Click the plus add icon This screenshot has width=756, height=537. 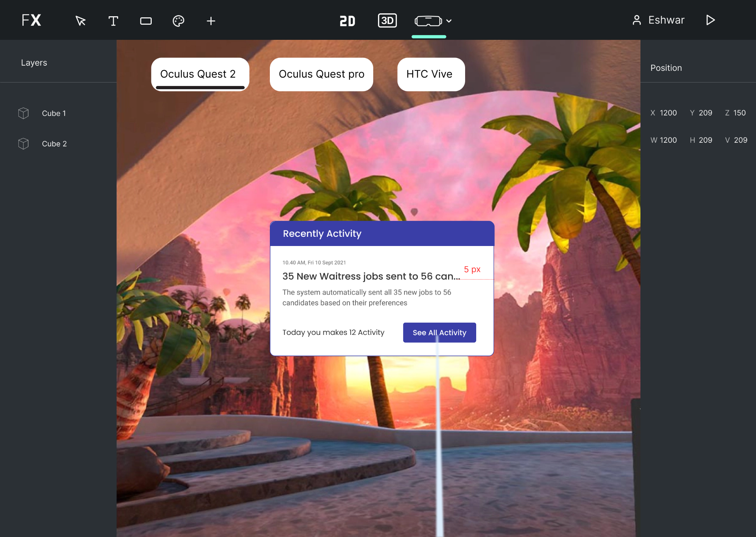click(211, 21)
